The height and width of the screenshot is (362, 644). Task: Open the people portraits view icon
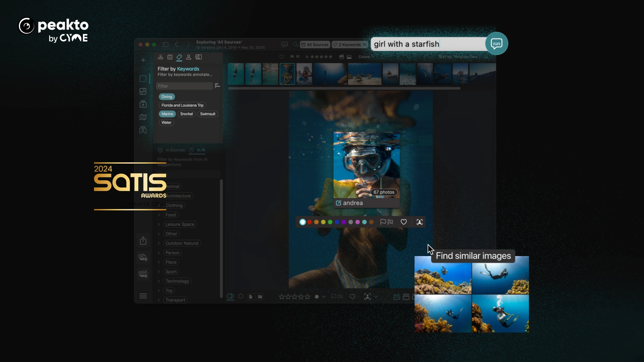pyautogui.click(x=143, y=130)
